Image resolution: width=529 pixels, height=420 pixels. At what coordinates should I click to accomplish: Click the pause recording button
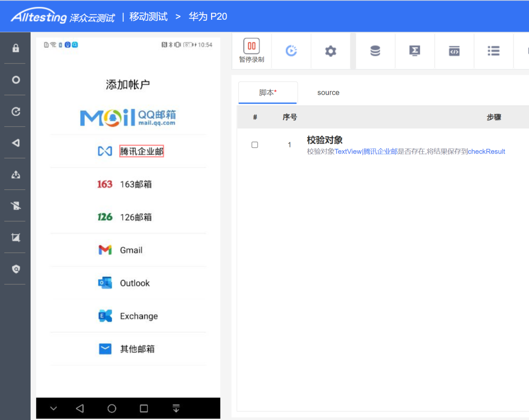[x=252, y=50]
